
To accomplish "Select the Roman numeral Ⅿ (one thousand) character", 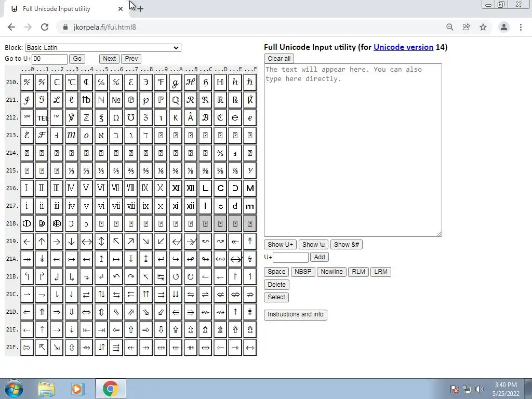I will (250, 188).
